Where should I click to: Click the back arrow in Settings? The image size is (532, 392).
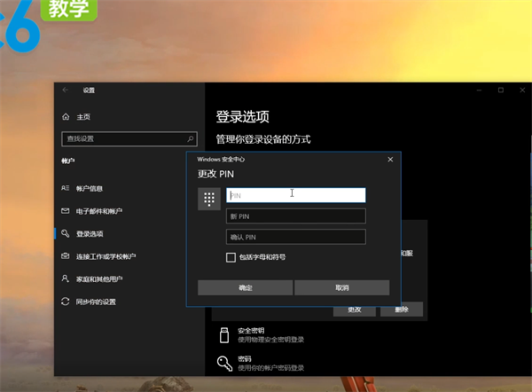pos(66,90)
